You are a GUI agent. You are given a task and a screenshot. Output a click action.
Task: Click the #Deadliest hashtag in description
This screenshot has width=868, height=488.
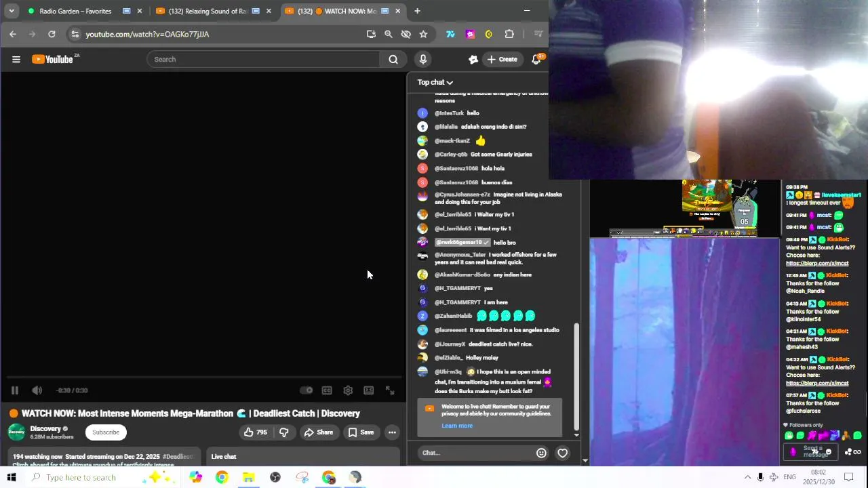[x=178, y=457]
